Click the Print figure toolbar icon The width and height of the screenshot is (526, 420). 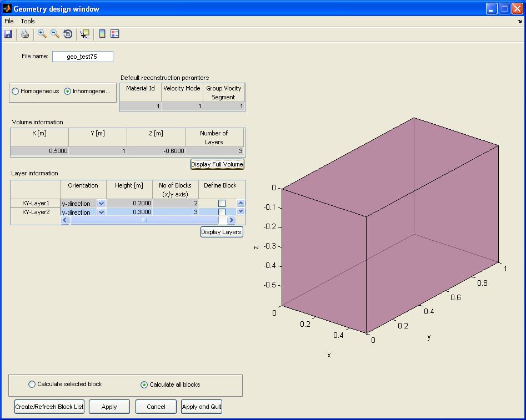[x=25, y=34]
